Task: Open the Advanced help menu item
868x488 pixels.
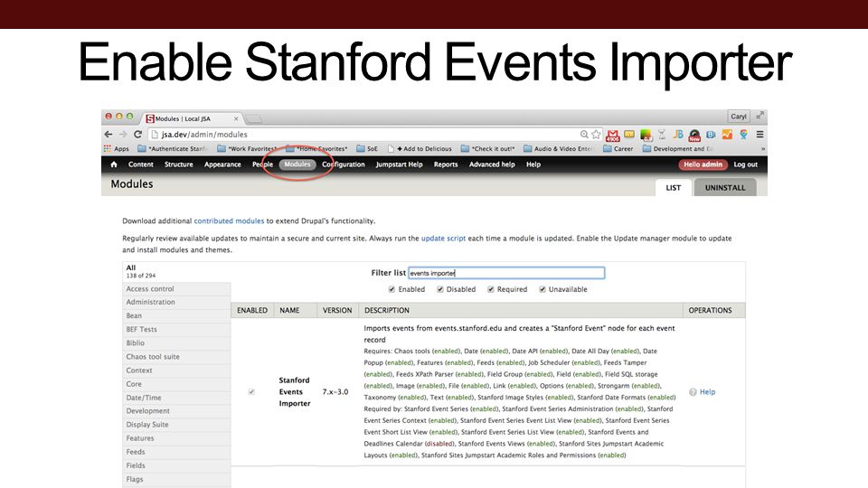Action: (492, 164)
